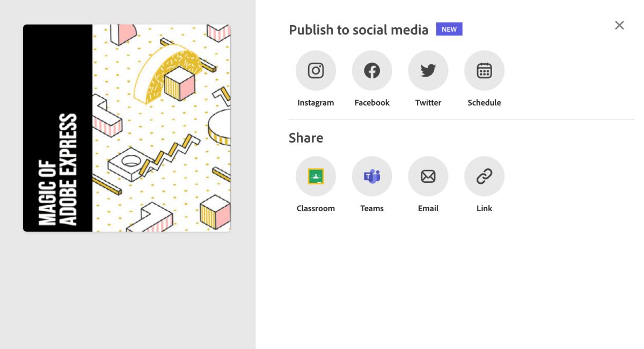This screenshot has height=349, width=644.
Task: Share using the Microsoft Teams icon
Action: pos(372,176)
